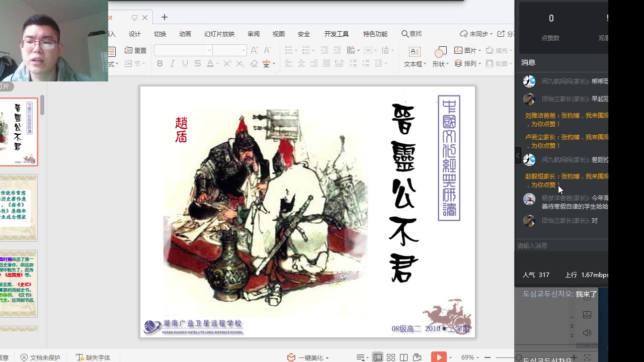This screenshot has width=644, height=362.
Task: Center align the text
Action: coord(301,63)
